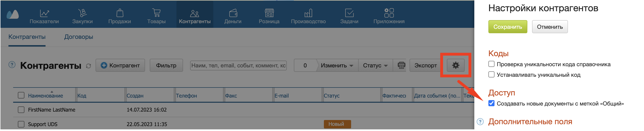Click the 14.07.2023 16:02 date cell
The image size is (644, 131).
pyautogui.click(x=147, y=110)
